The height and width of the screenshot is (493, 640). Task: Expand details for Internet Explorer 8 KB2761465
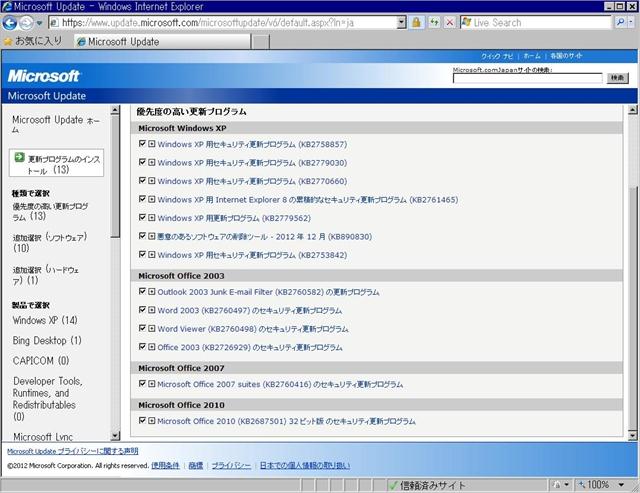(x=151, y=199)
